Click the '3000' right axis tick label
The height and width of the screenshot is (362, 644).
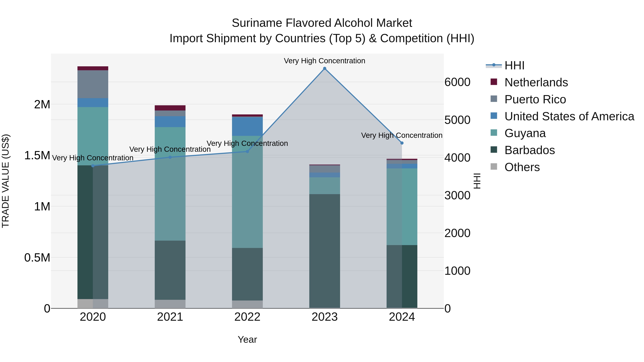(x=457, y=195)
